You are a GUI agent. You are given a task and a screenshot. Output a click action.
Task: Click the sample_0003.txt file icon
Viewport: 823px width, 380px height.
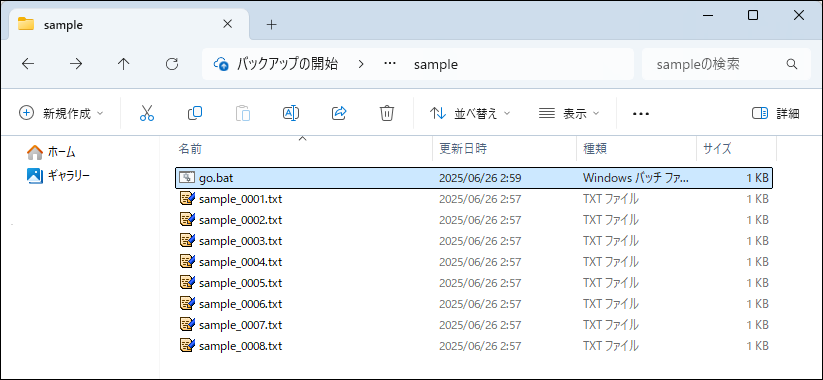187,240
